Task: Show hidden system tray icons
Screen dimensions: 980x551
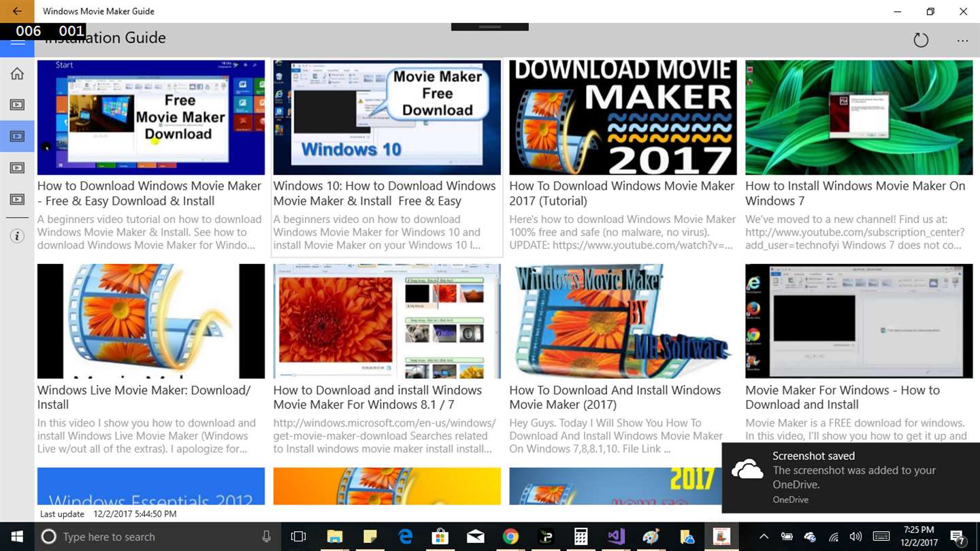Action: click(764, 537)
